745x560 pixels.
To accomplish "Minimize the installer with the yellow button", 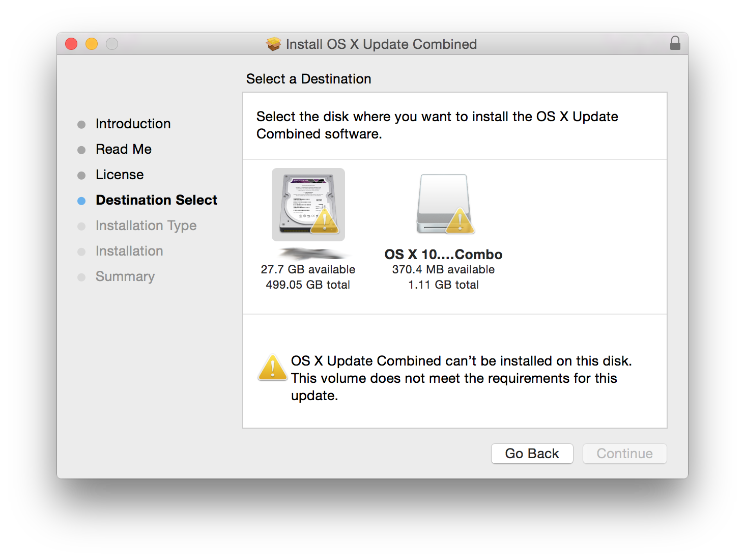I will pyautogui.click(x=92, y=44).
